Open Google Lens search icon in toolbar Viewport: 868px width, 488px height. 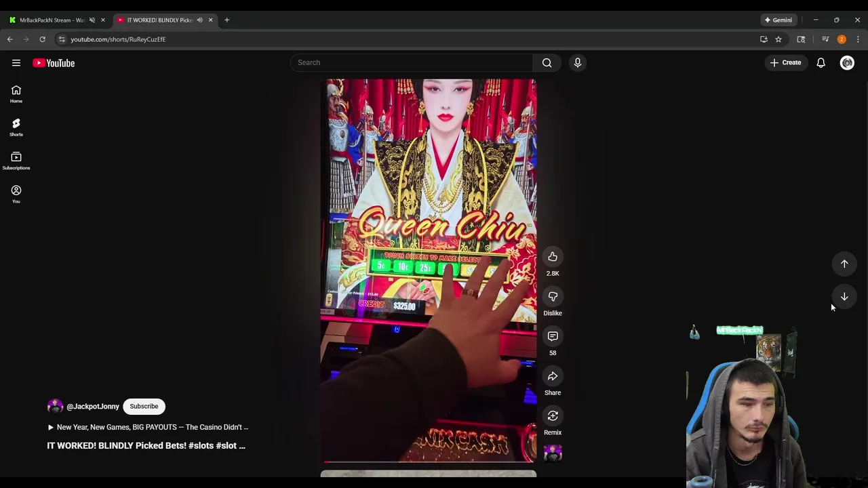point(801,39)
